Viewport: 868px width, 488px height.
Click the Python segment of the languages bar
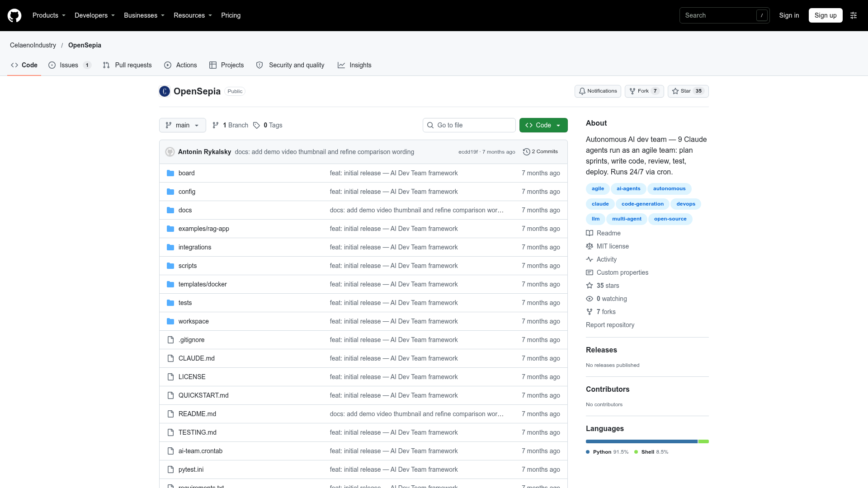642,441
